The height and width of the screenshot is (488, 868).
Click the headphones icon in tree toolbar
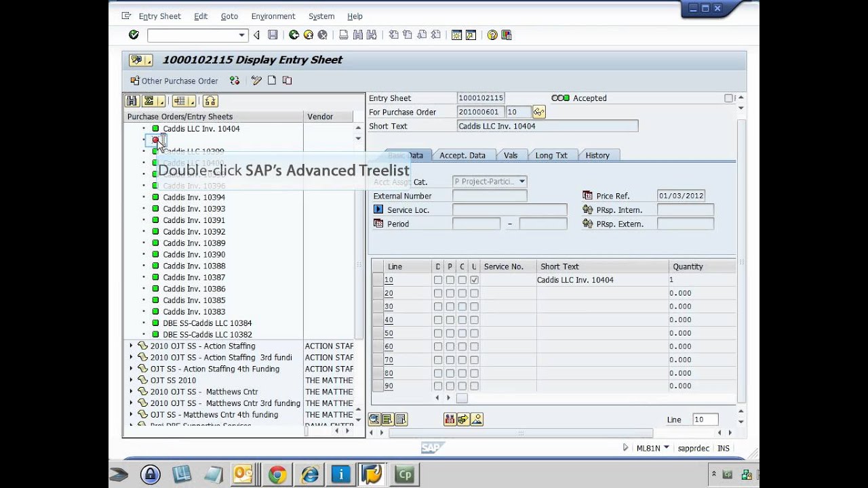click(x=210, y=101)
